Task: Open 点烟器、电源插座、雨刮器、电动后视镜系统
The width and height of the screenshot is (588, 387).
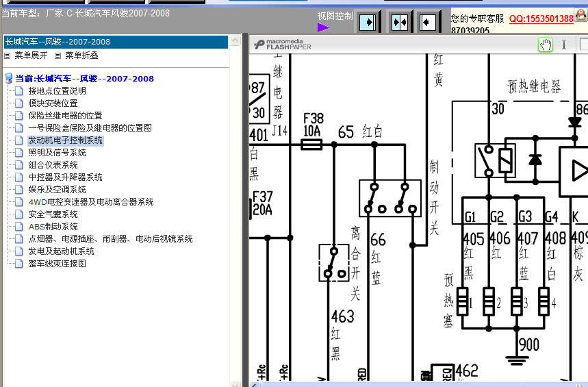Action: [111, 239]
